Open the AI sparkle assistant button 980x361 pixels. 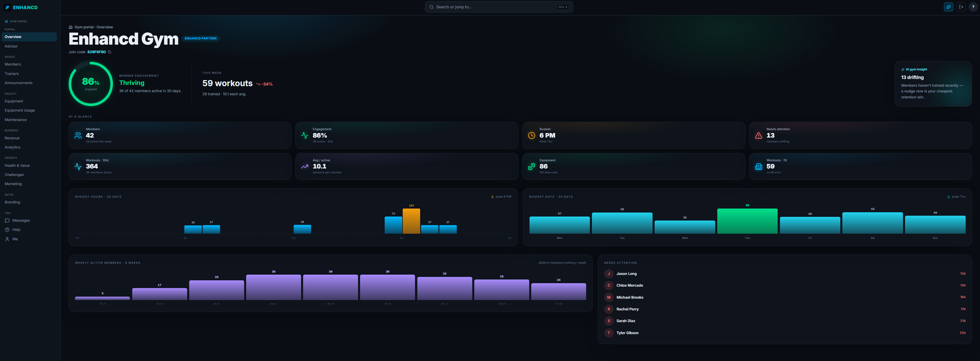click(949, 7)
